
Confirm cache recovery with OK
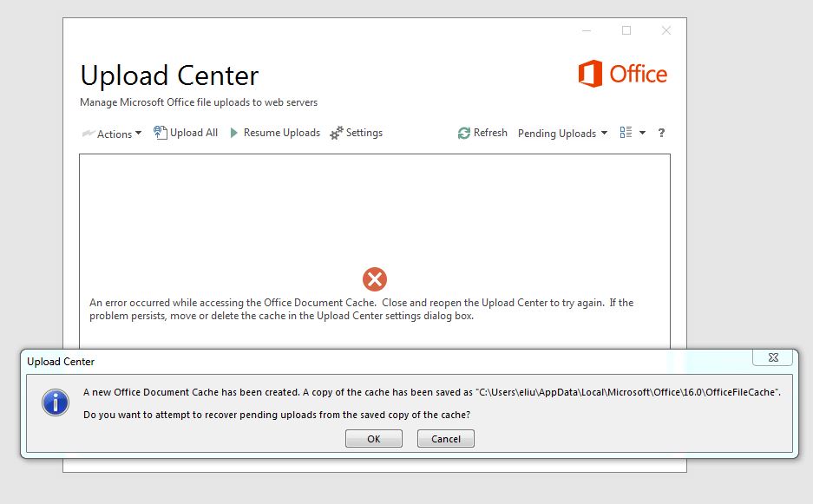pyautogui.click(x=373, y=438)
